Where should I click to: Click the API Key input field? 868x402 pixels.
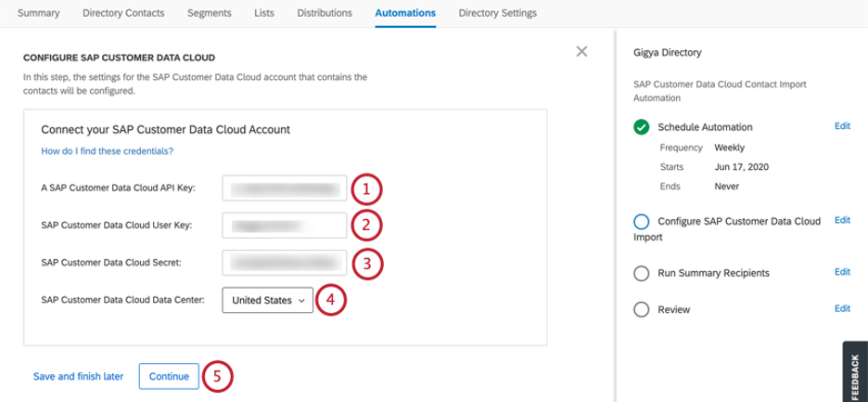(x=285, y=188)
